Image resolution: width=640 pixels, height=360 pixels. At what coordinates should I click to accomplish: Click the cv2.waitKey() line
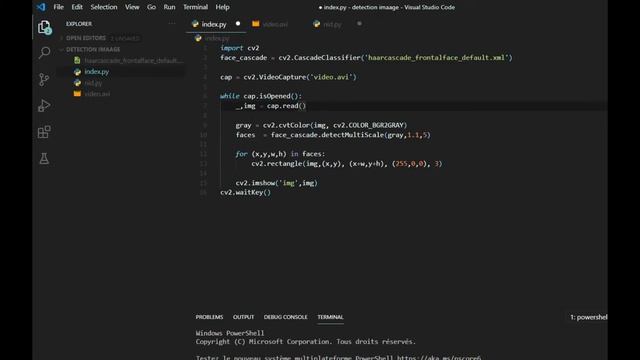pos(245,193)
